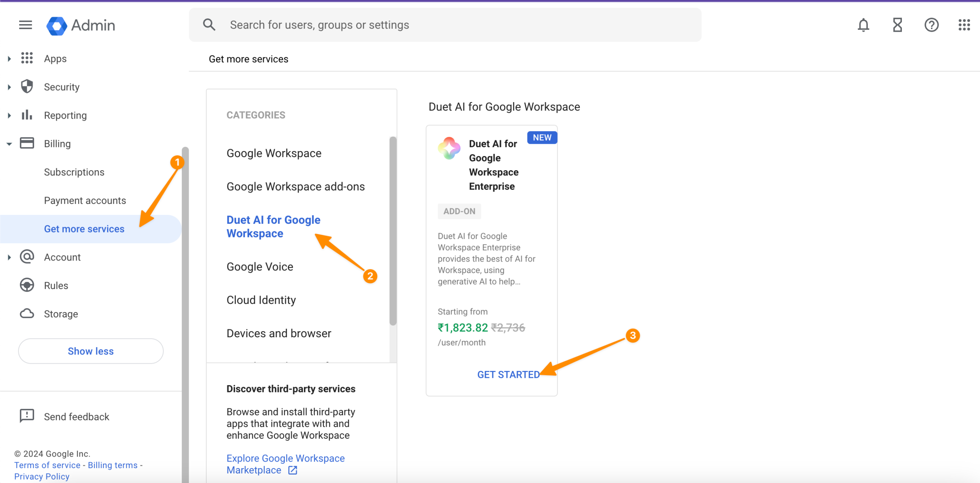980x483 pixels.
Task: Open the hamburger main menu
Action: click(25, 25)
